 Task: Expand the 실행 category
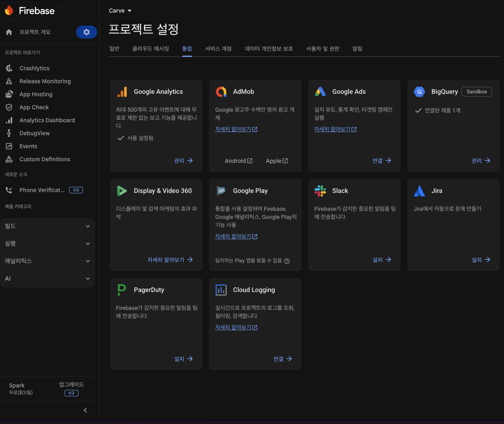coord(48,244)
